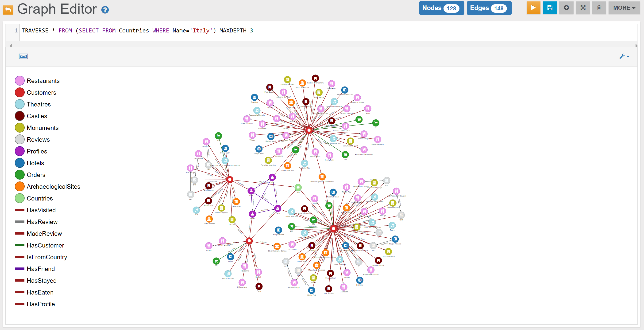The image size is (644, 330).
Task: Run the query with the play button
Action: [x=533, y=8]
